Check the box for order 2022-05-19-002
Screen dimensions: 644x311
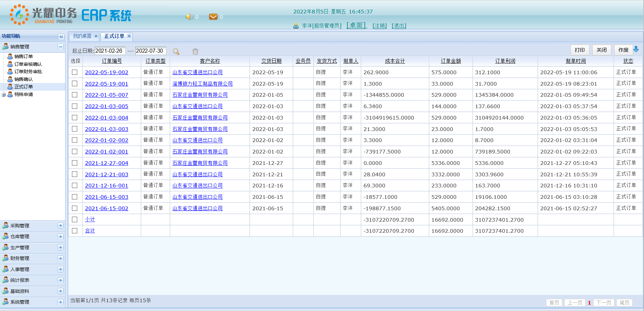tap(75, 72)
